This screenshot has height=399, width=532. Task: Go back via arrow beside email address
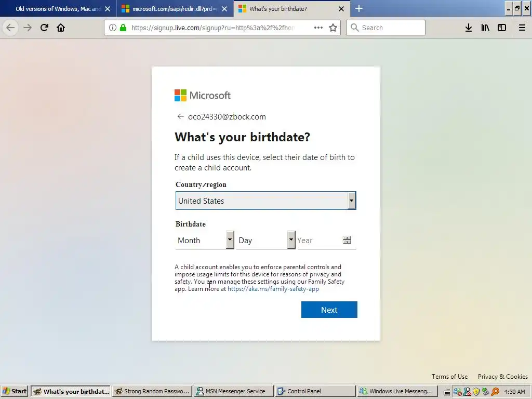[x=180, y=116]
